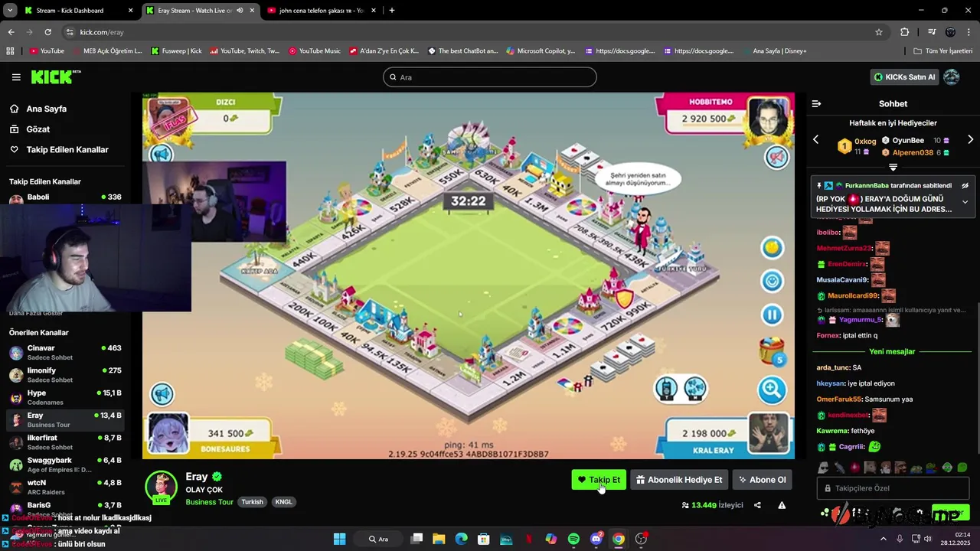Expand the pinned message chevron
980x551 pixels.
[965, 202]
